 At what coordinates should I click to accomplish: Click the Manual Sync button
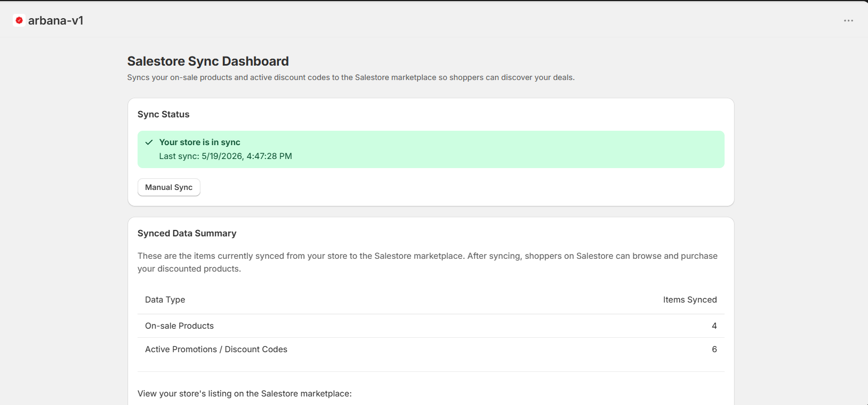[x=169, y=187]
